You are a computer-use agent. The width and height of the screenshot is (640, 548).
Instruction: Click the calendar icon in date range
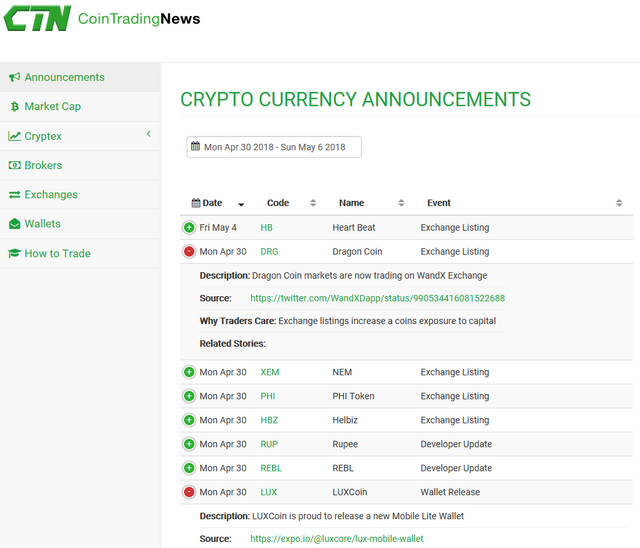tap(196, 146)
